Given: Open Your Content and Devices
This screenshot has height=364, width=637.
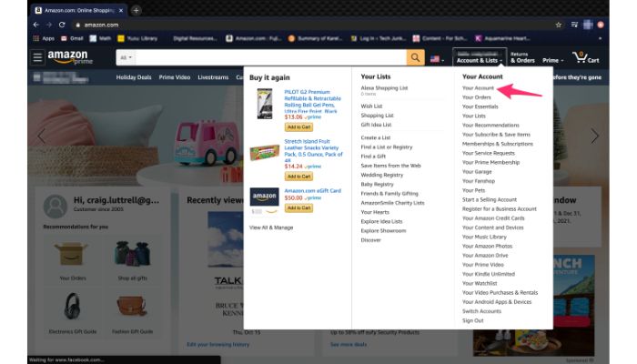Looking at the screenshot, I should point(492,227).
